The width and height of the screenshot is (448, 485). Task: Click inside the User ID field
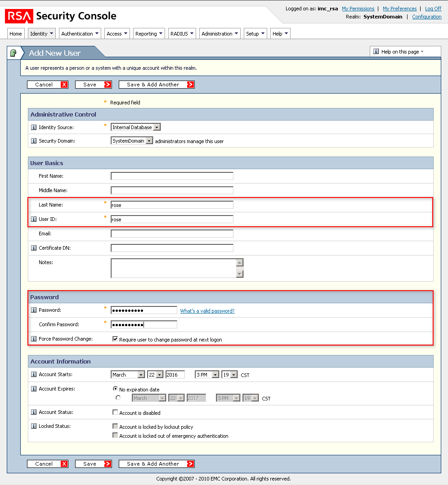point(172,219)
